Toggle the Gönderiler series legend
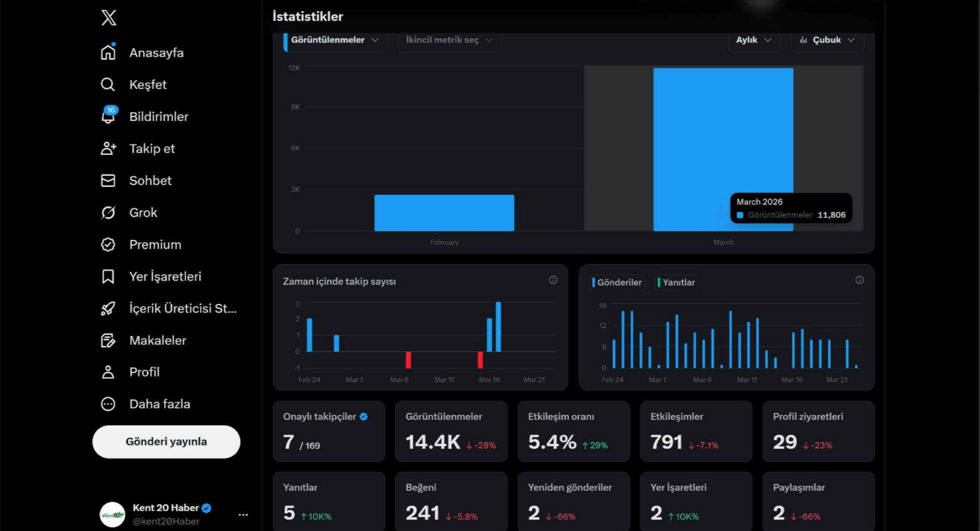Screen dimensions: 980x531 pos(617,282)
